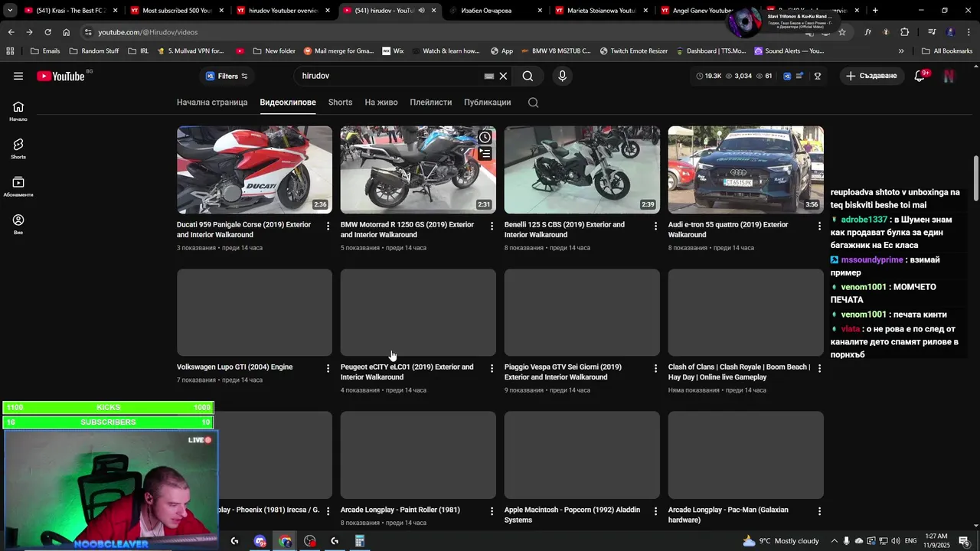Image resolution: width=980 pixels, height=551 pixels.
Task: Expand hidden bookmarks overflow chevron
Action: pos(901,51)
